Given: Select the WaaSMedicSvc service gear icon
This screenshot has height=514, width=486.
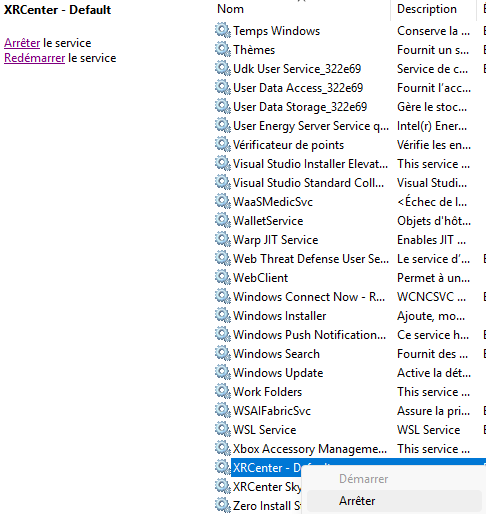Looking at the screenshot, I should coord(222,201).
